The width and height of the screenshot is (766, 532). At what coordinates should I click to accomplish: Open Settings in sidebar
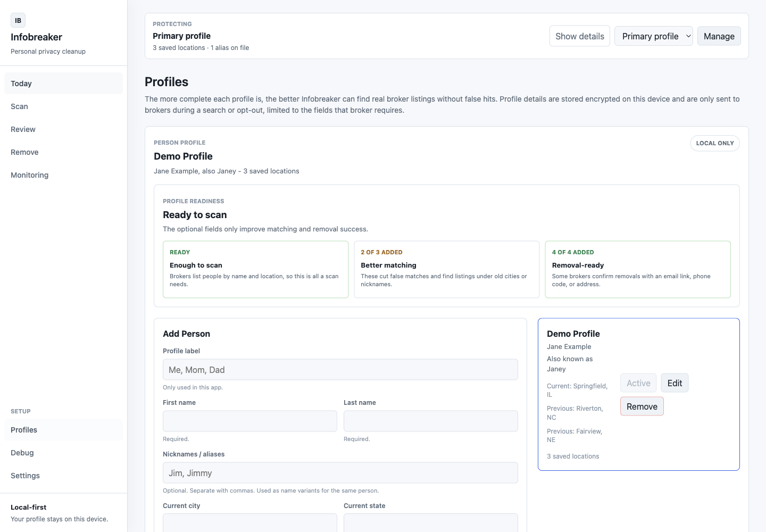[63, 476]
